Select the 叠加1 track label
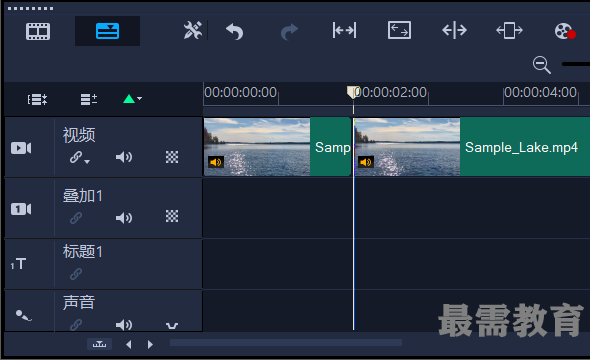 coord(83,196)
